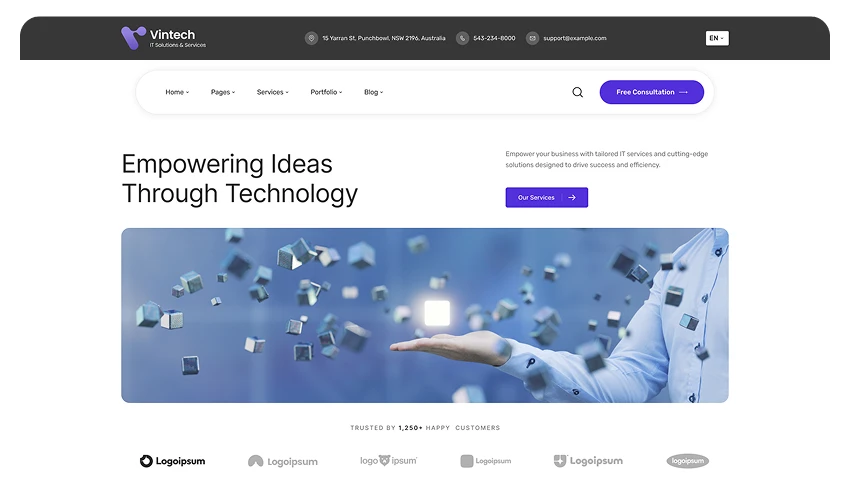Click the Vintech logo icon
Image resolution: width=850 pixels, height=491 pixels.
pyautogui.click(x=133, y=37)
